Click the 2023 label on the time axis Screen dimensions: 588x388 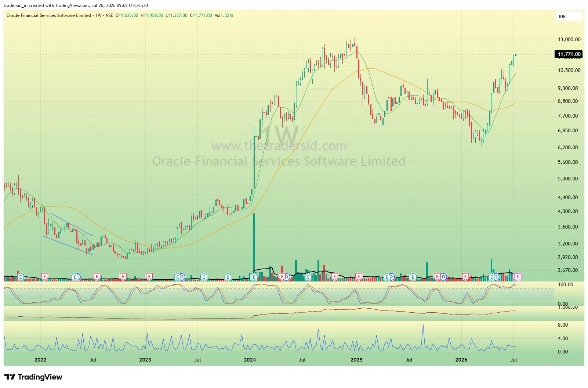[x=145, y=360]
